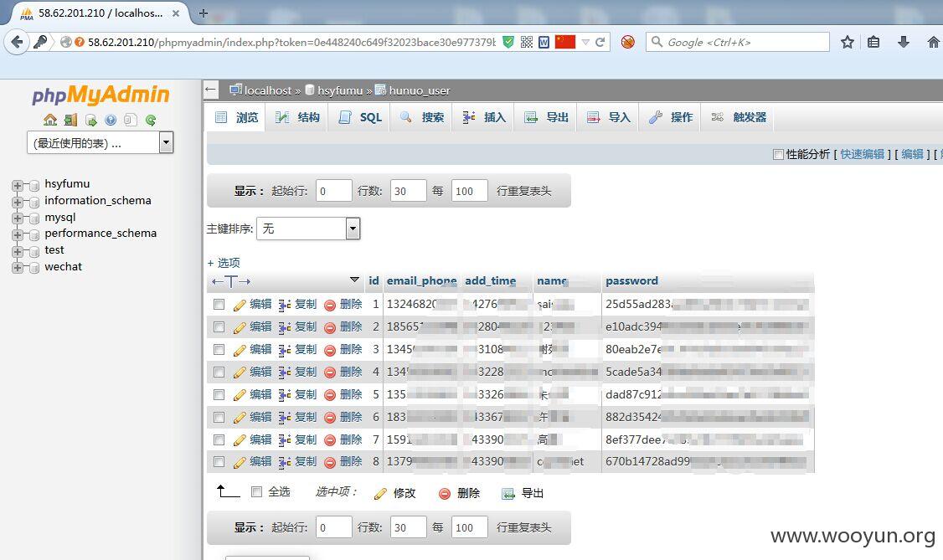943x560 pixels.
Task: Click copy icon for row 6
Action: coord(285,418)
